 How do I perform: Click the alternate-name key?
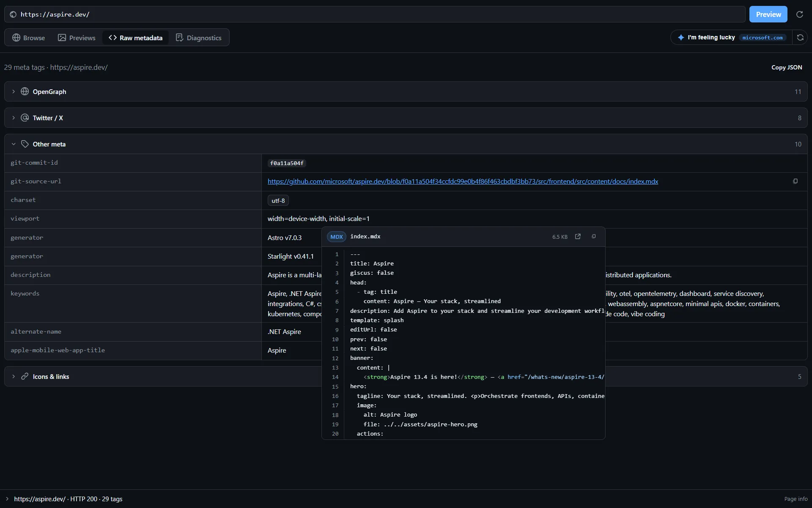(x=36, y=331)
